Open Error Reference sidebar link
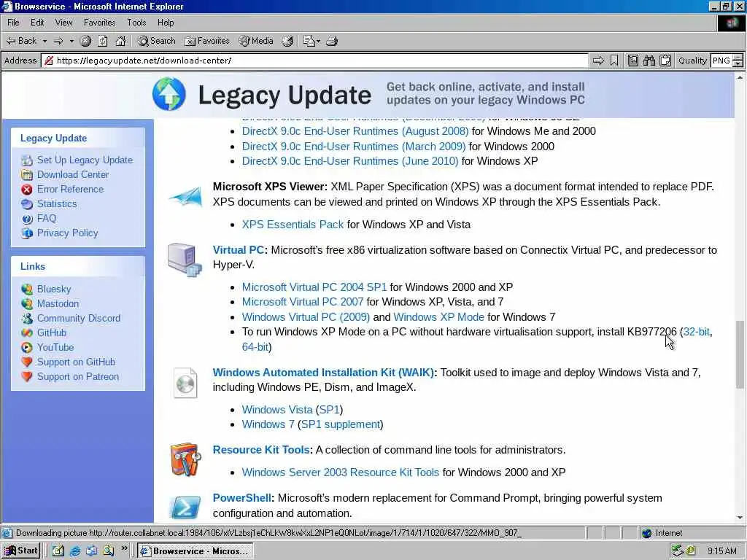Viewport: 747px width, 560px height. coord(70,189)
